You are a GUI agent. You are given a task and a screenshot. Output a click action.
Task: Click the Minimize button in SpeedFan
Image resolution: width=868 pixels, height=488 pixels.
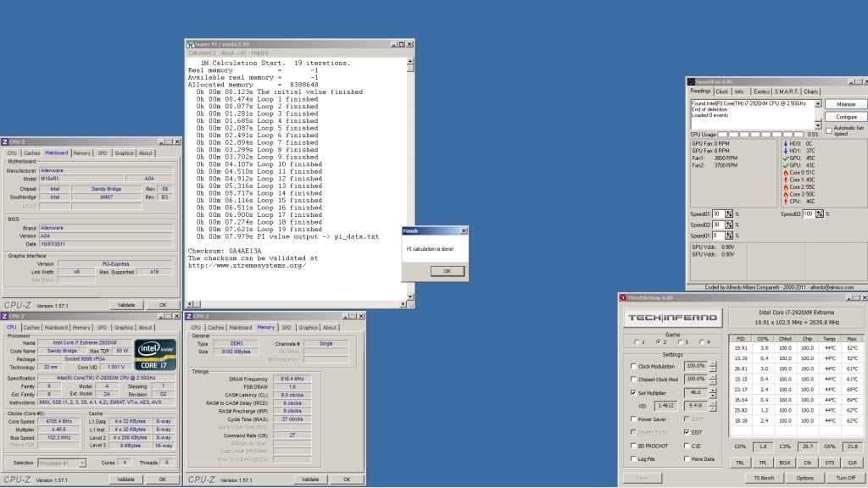tap(847, 104)
